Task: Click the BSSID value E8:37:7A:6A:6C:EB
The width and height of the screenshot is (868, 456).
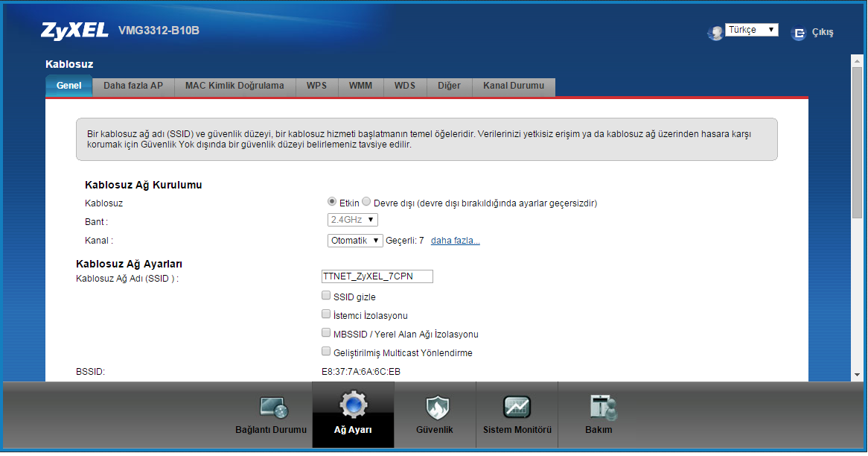Action: [361, 372]
